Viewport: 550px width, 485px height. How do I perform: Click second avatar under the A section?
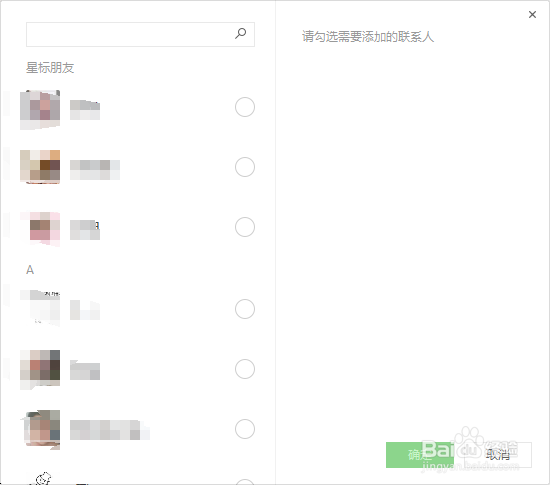40,370
